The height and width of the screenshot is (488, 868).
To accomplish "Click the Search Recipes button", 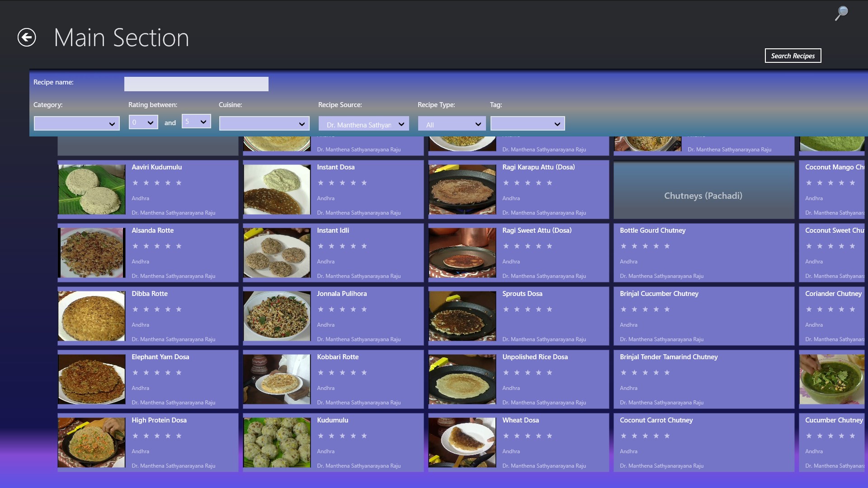I will click(x=793, y=56).
